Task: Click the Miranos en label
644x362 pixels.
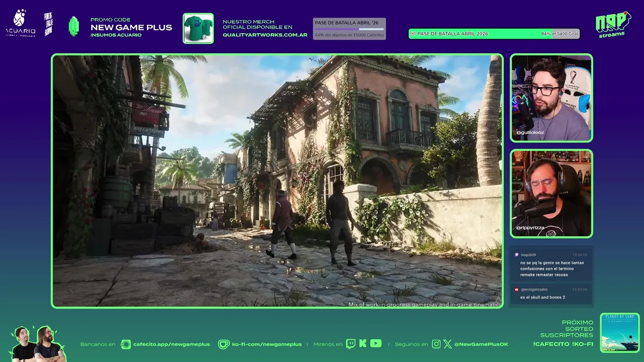Action: [x=328, y=344]
